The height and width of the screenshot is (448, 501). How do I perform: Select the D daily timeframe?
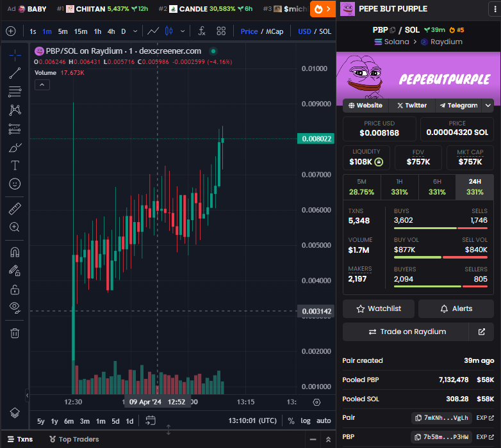124,31
